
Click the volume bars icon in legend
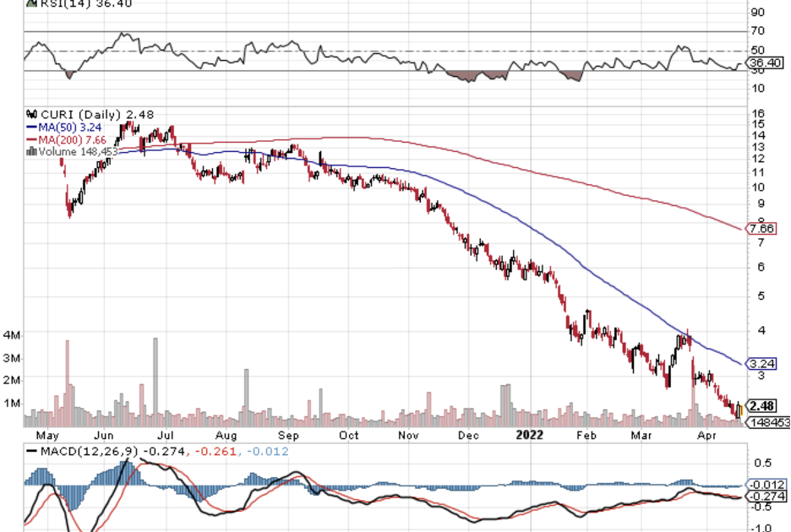pyautogui.click(x=32, y=151)
